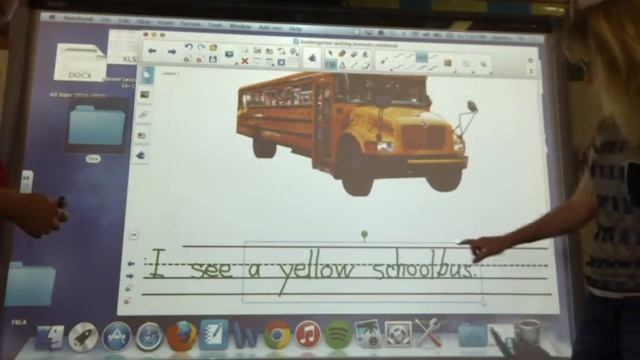This screenshot has height=360, width=640.
Task: Delete selection with the red X icon
Action: 244,61
